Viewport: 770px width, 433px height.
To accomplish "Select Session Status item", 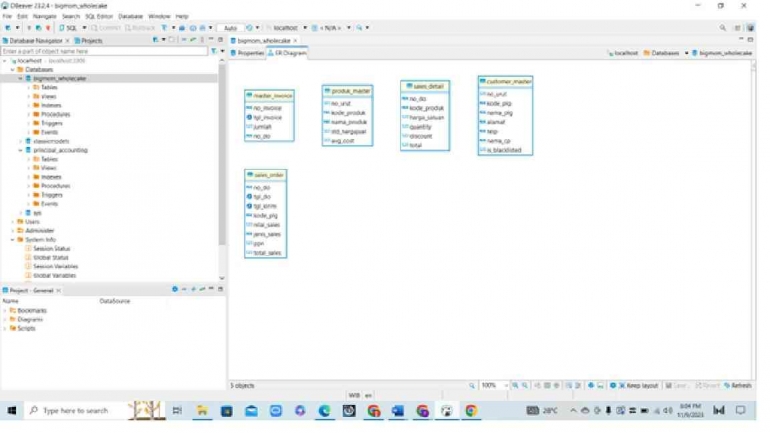I will (x=52, y=248).
